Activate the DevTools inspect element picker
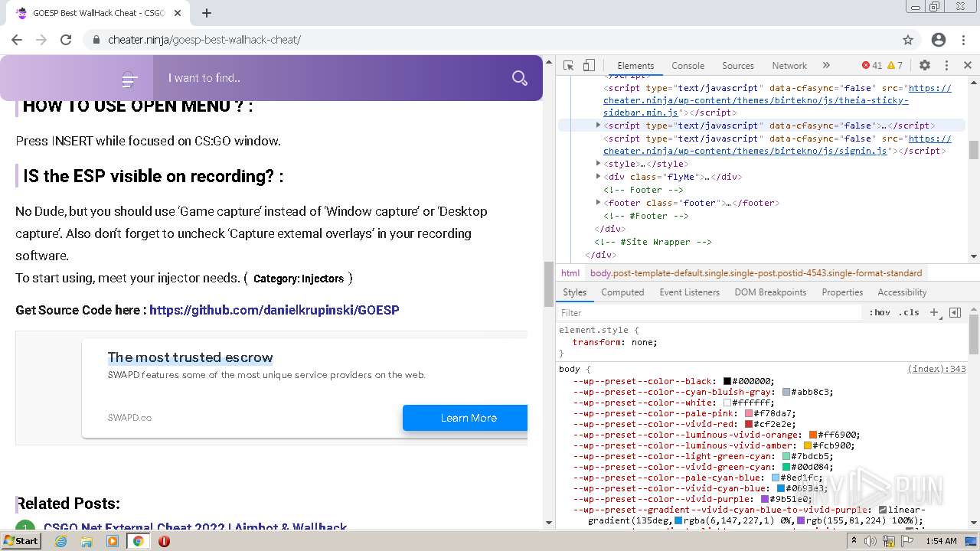The height and width of the screenshot is (551, 980). coord(568,65)
